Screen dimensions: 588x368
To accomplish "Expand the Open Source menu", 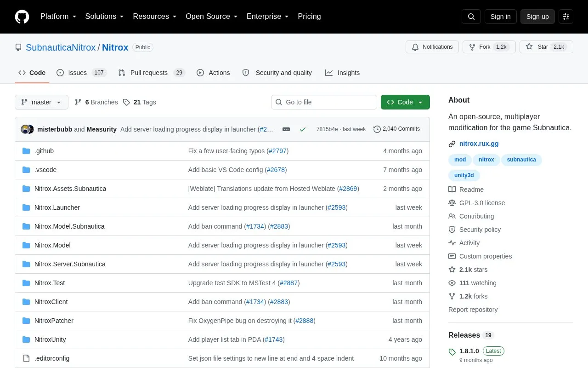I will point(212,17).
